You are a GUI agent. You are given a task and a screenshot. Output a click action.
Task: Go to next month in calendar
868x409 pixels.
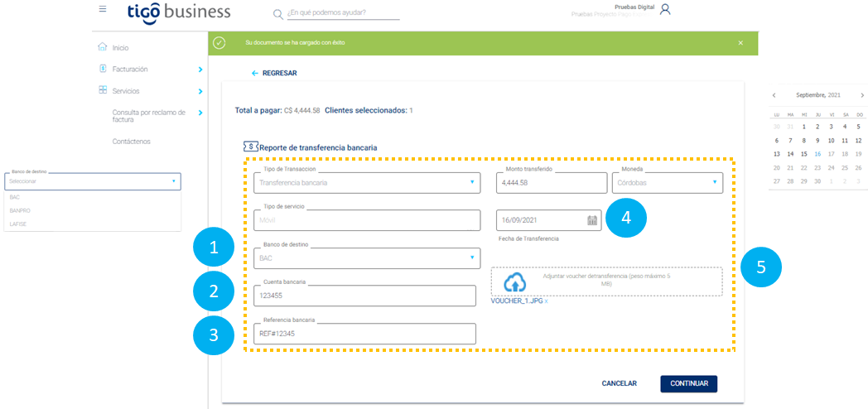point(862,95)
